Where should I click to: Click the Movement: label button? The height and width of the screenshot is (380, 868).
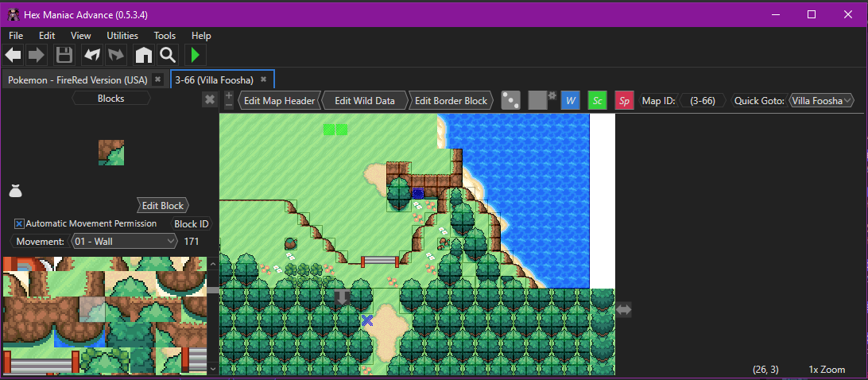coord(40,242)
